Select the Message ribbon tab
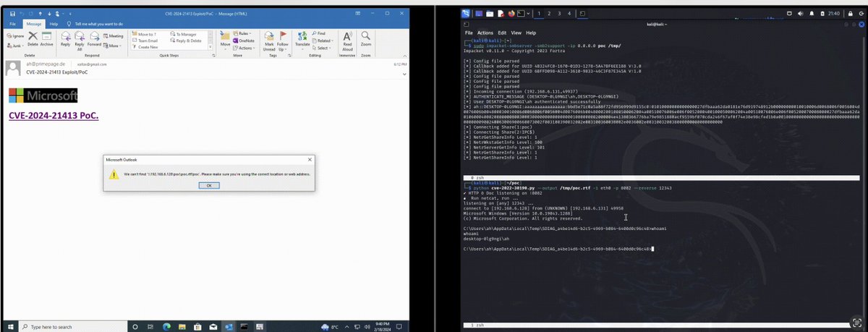Image resolution: width=868 pixels, height=332 pixels. tap(34, 24)
